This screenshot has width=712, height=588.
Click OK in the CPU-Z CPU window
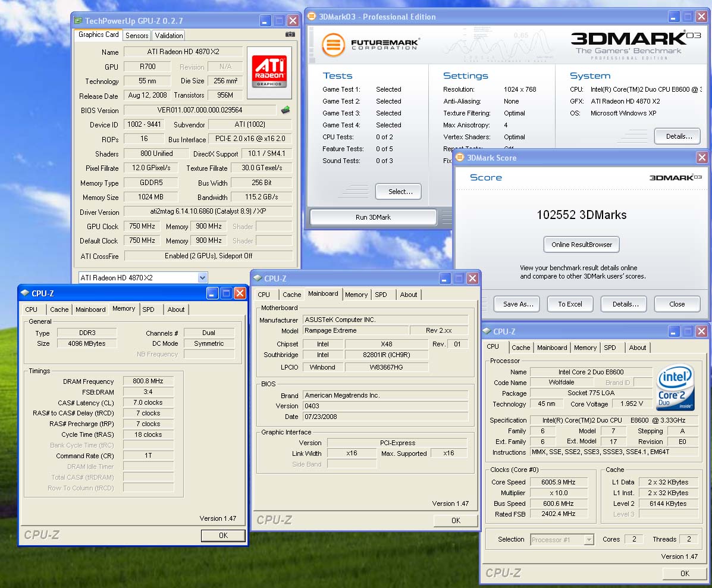[x=685, y=574]
